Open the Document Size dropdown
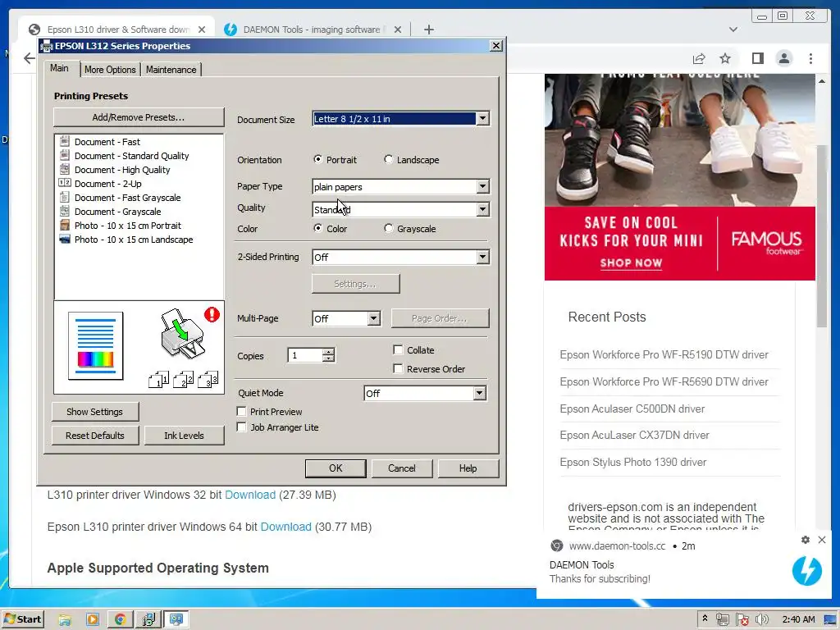The image size is (840, 630). click(x=482, y=118)
